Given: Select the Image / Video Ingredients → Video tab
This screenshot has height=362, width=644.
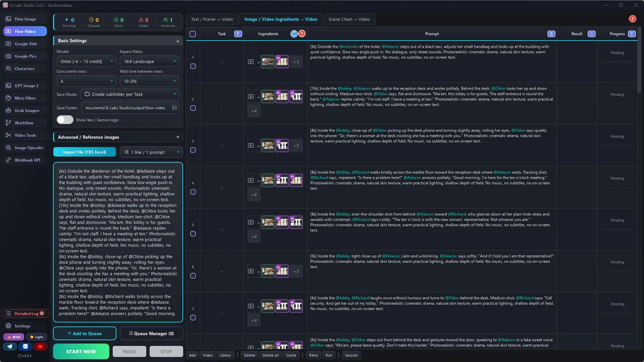Looking at the screenshot, I should point(281,19).
